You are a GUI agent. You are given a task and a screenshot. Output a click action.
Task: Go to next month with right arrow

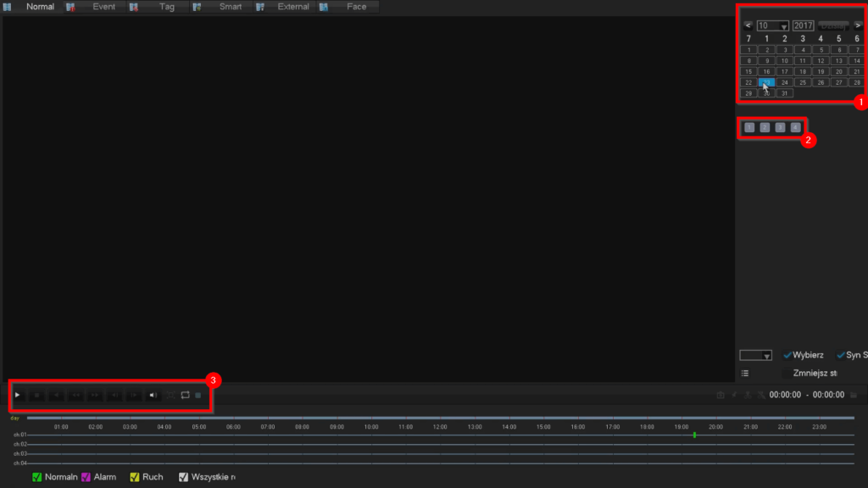click(x=858, y=25)
